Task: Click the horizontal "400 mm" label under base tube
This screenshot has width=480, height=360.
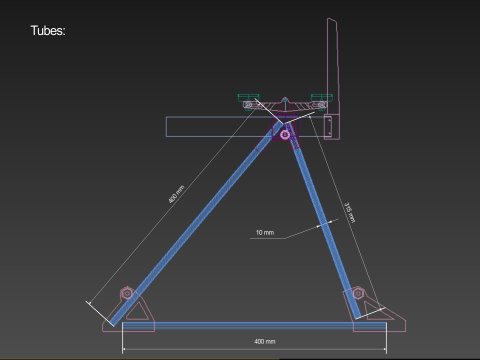Action: tap(265, 341)
